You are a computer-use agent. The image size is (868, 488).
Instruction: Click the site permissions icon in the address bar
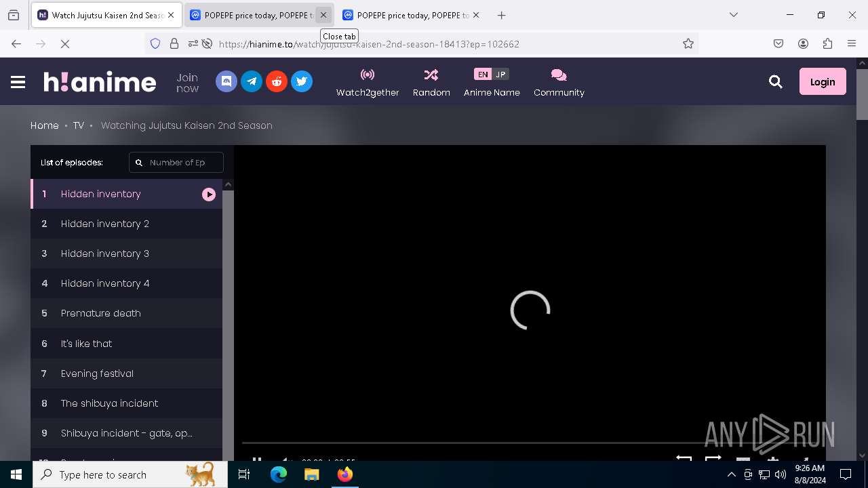(x=193, y=43)
